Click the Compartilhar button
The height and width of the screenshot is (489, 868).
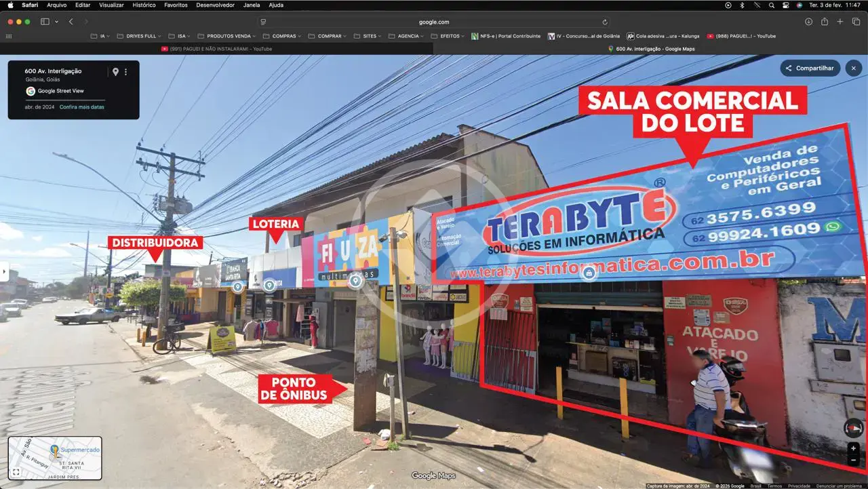pos(810,68)
